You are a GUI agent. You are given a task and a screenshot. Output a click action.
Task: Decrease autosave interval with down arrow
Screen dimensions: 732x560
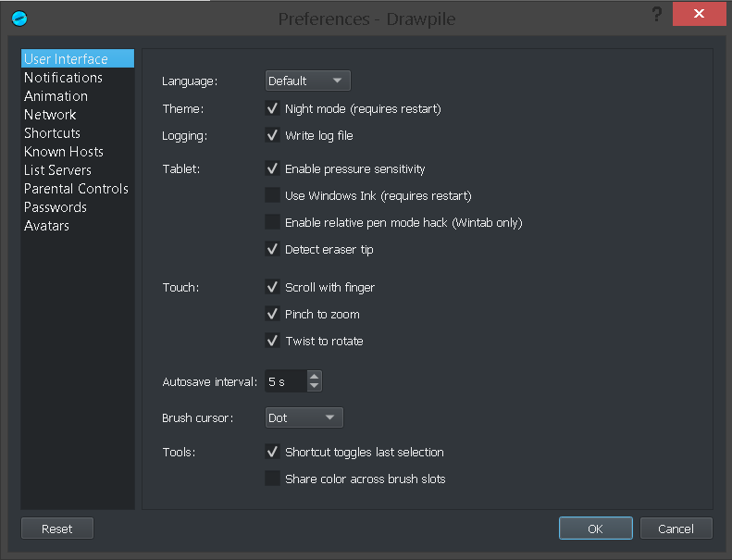315,386
